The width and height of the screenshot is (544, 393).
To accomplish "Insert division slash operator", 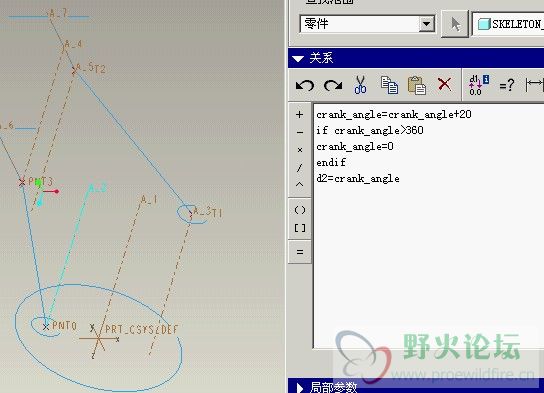I will point(300,168).
